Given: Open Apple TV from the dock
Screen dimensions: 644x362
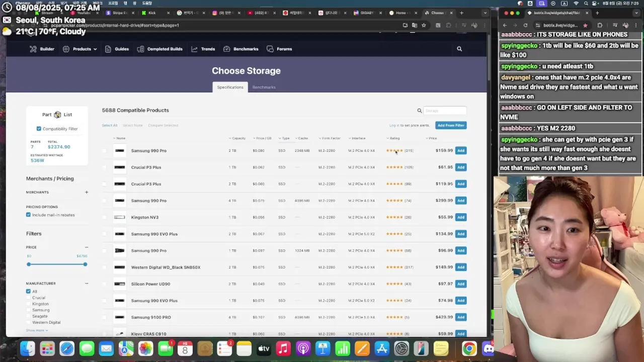Looking at the screenshot, I should (264, 348).
